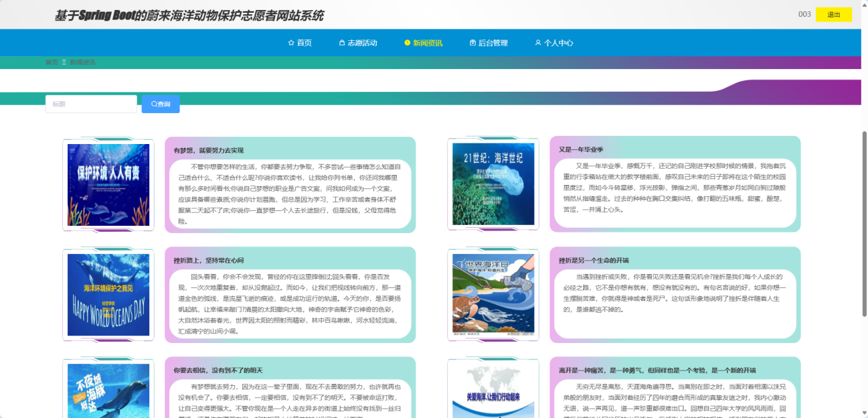Open the 首页 navigation item

(x=300, y=43)
